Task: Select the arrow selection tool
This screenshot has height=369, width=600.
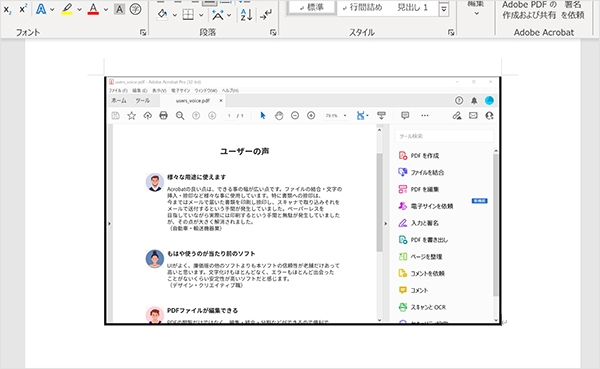Action: [263, 115]
